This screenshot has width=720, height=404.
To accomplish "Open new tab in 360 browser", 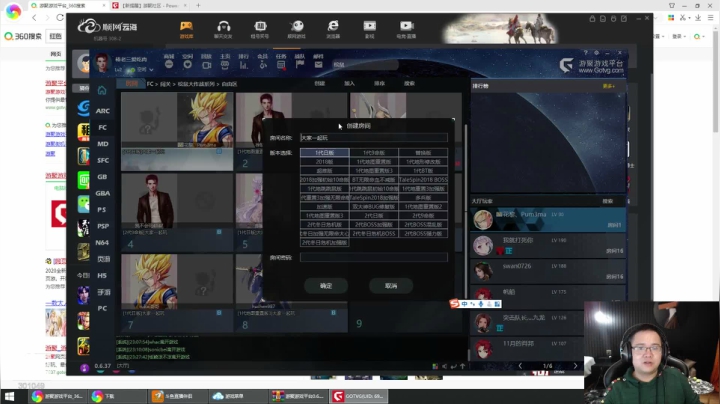I will [198, 6].
